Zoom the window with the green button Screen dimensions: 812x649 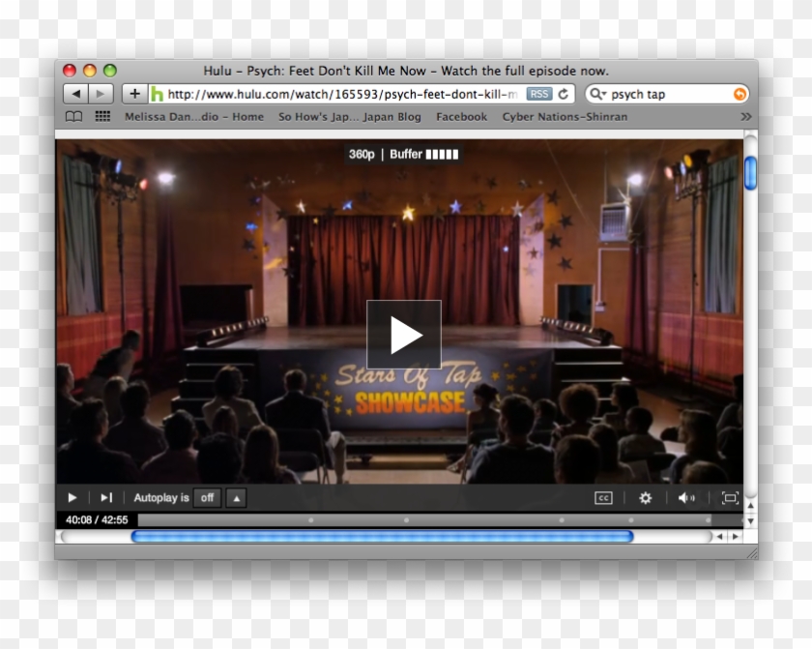110,71
